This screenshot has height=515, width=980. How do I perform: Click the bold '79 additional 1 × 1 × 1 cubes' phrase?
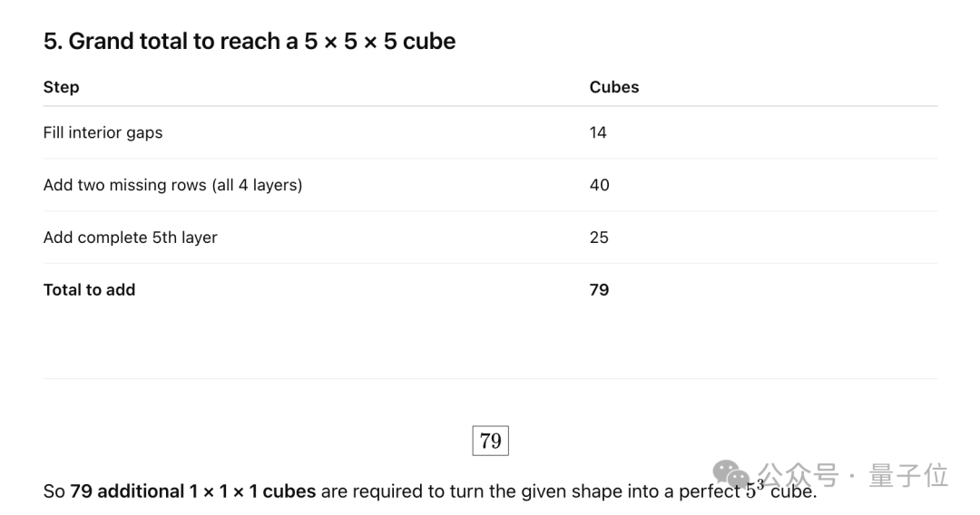click(x=192, y=491)
